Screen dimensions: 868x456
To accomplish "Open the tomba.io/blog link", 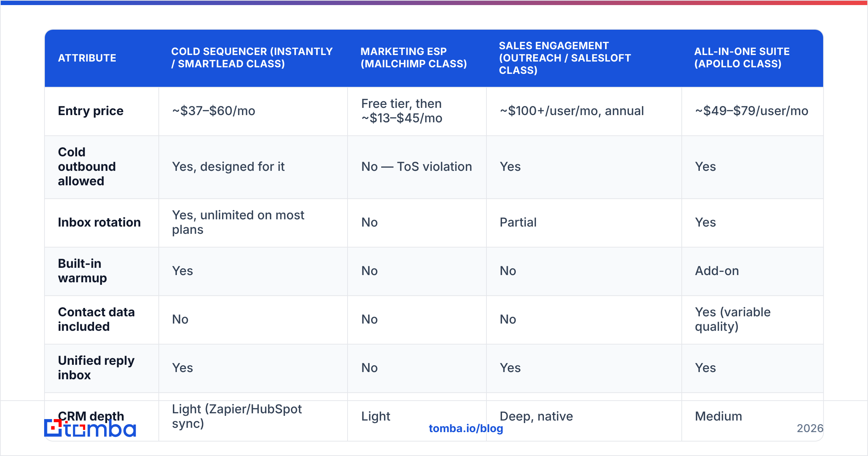I will click(x=466, y=428).
